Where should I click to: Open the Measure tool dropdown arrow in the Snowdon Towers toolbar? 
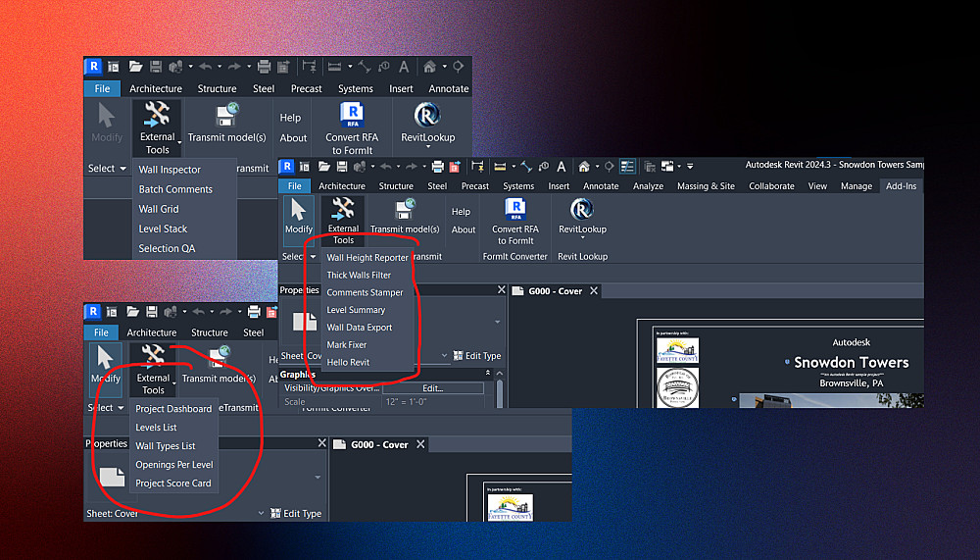[x=514, y=167]
